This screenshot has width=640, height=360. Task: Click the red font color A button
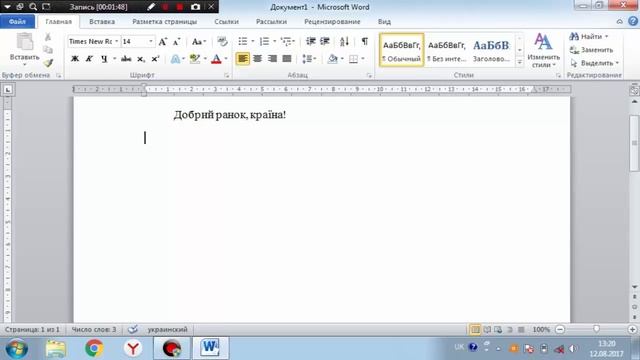pyautogui.click(x=216, y=59)
